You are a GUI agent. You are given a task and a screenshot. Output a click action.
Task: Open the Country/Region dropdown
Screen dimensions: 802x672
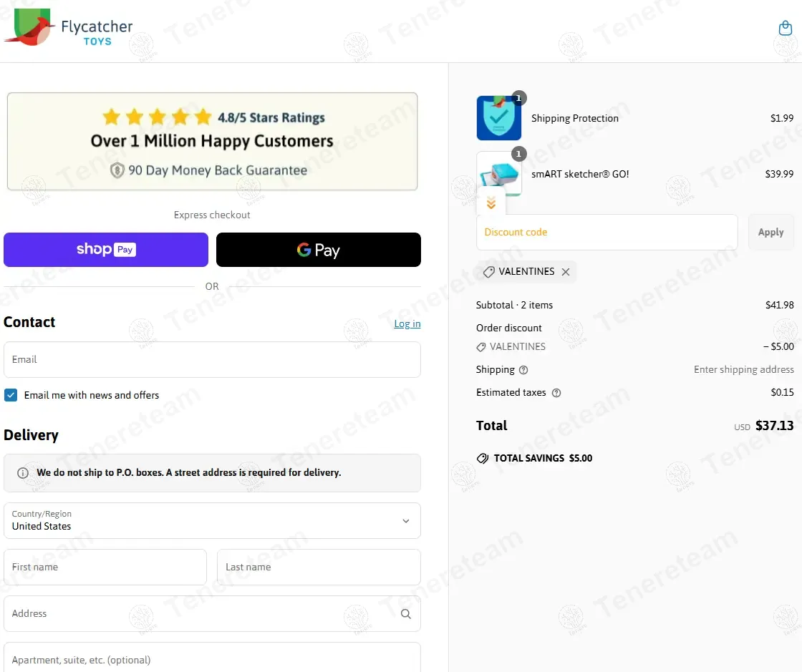point(212,521)
